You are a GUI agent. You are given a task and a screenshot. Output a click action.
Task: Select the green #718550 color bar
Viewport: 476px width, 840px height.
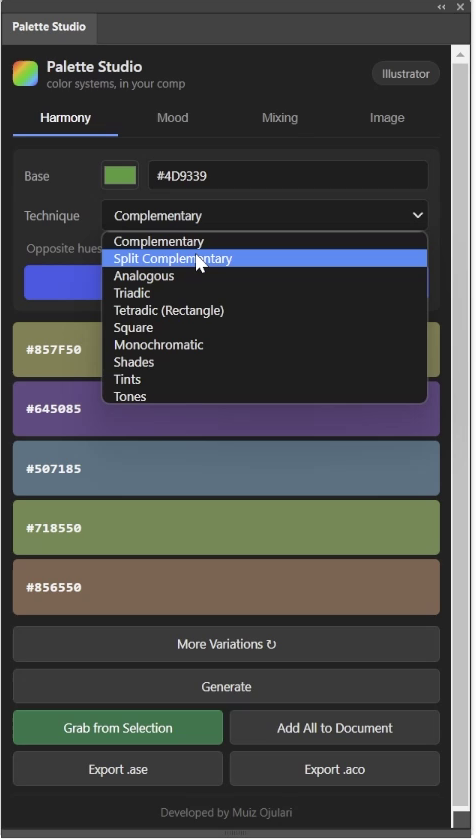[226, 528]
